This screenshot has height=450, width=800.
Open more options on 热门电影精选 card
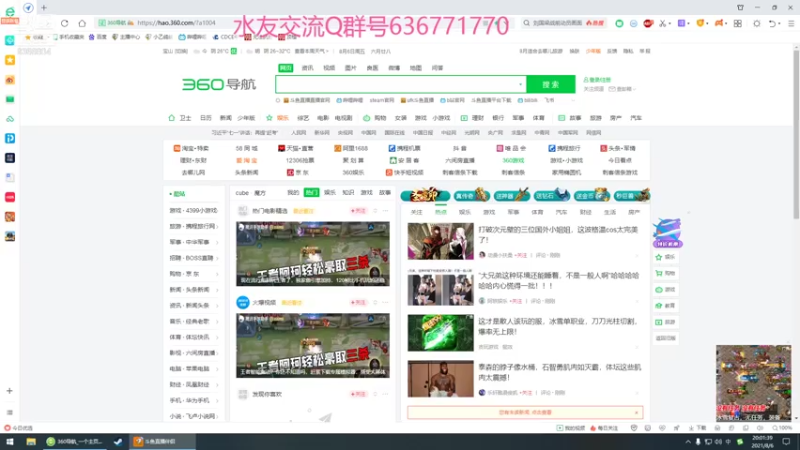(386, 211)
